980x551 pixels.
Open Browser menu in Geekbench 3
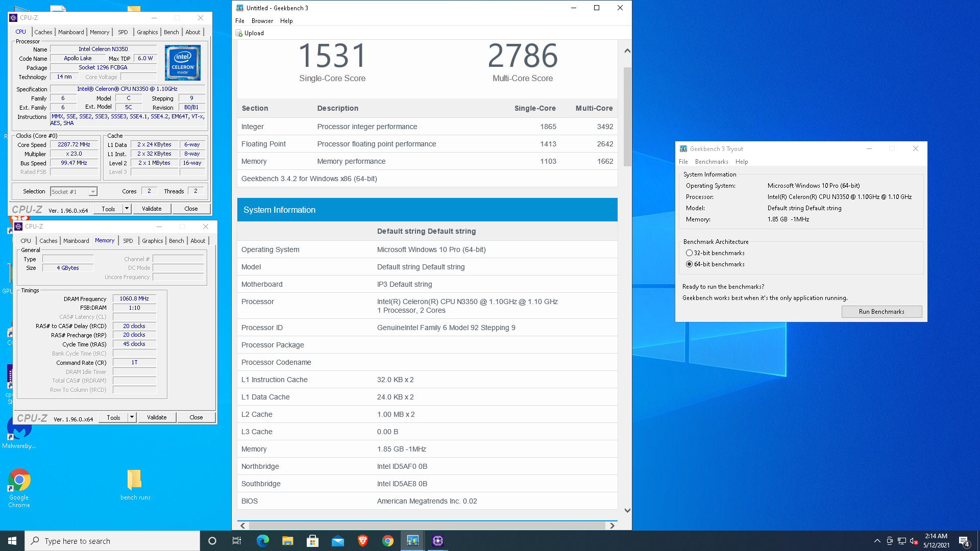pos(262,21)
